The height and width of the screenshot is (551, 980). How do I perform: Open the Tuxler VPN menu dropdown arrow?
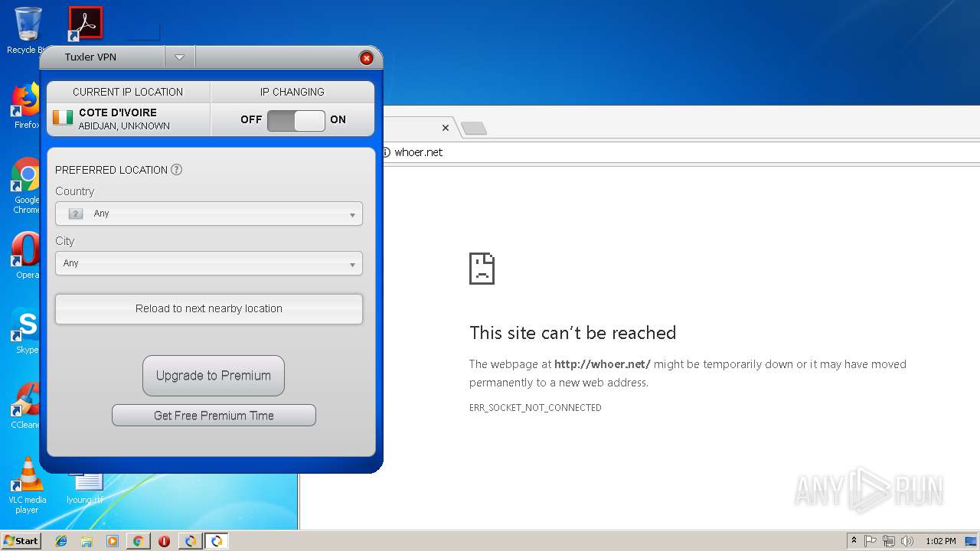coord(180,57)
